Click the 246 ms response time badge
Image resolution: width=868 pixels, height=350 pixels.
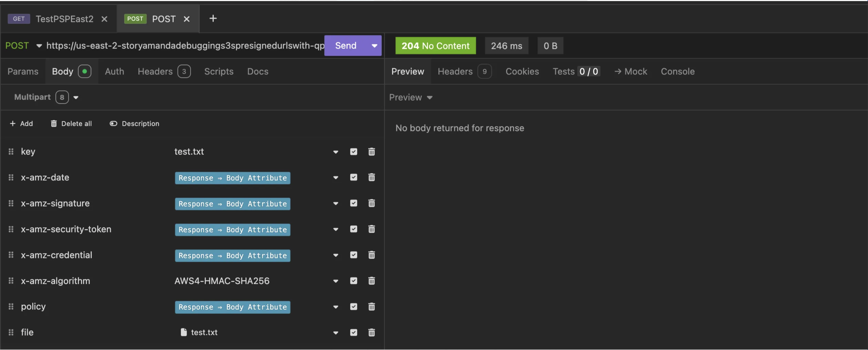506,45
